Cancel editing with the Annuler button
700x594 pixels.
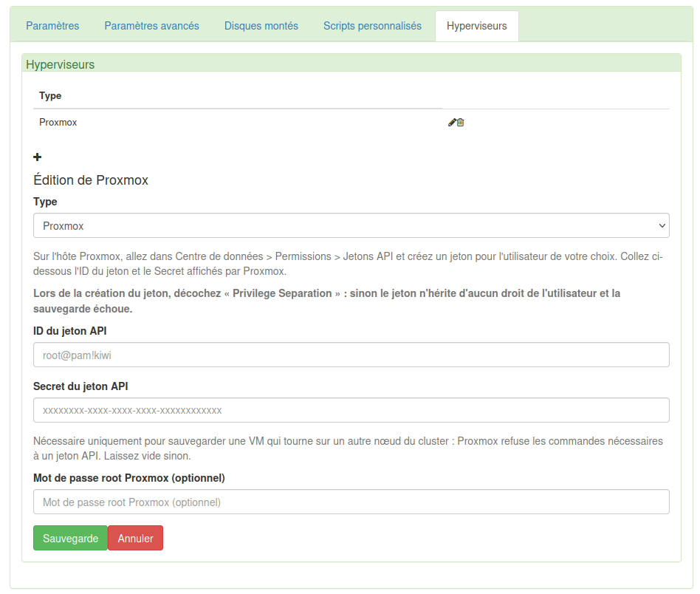(135, 538)
